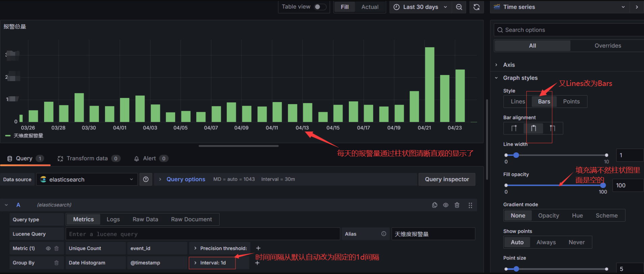Delete query A with trash icon
Viewport: 644px width, 274px height.
pyautogui.click(x=457, y=205)
